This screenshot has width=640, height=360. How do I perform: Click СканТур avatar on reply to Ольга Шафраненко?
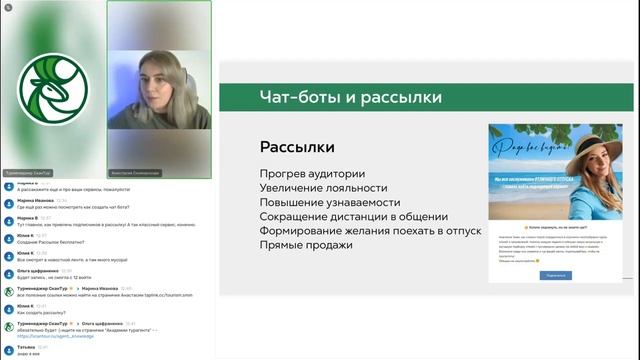[x=9, y=327]
